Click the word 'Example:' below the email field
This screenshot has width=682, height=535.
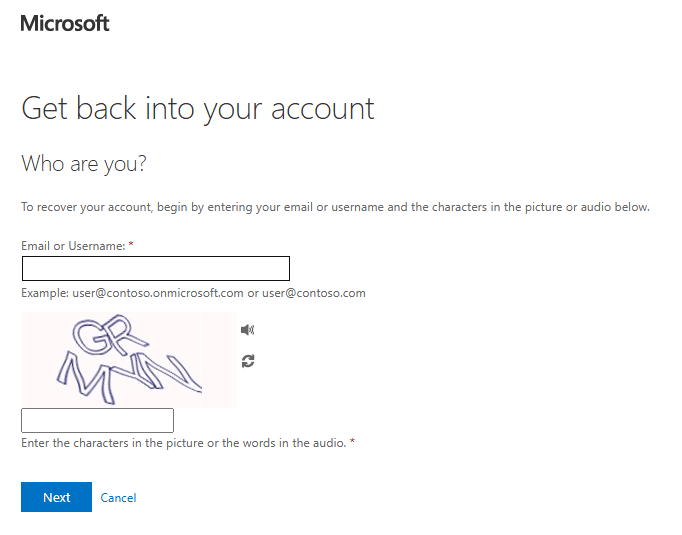45,293
